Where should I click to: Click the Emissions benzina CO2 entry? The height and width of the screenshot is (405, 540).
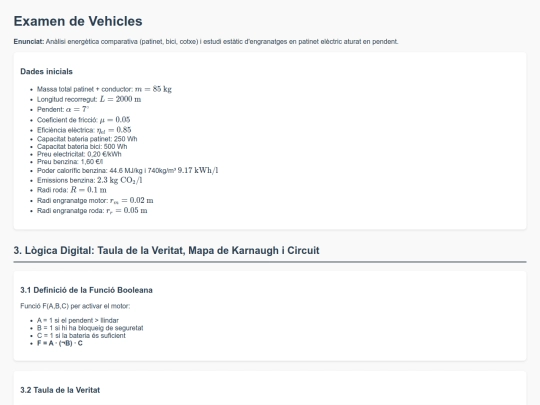(x=90, y=180)
